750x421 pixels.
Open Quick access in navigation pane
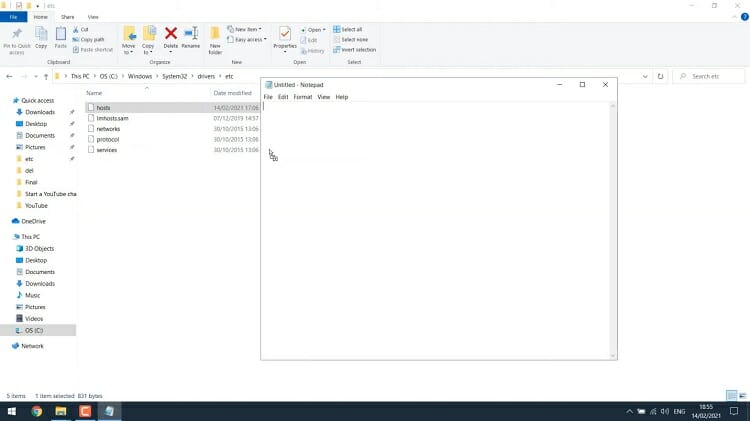[37, 100]
